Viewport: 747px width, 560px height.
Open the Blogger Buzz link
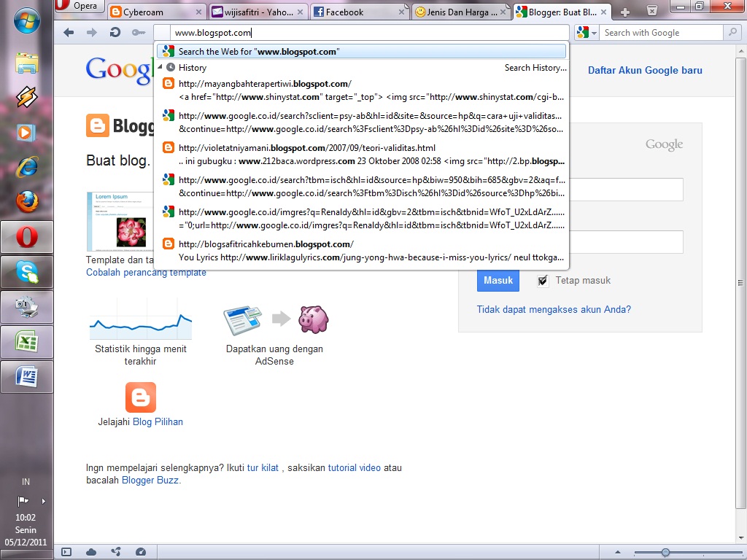click(x=150, y=480)
